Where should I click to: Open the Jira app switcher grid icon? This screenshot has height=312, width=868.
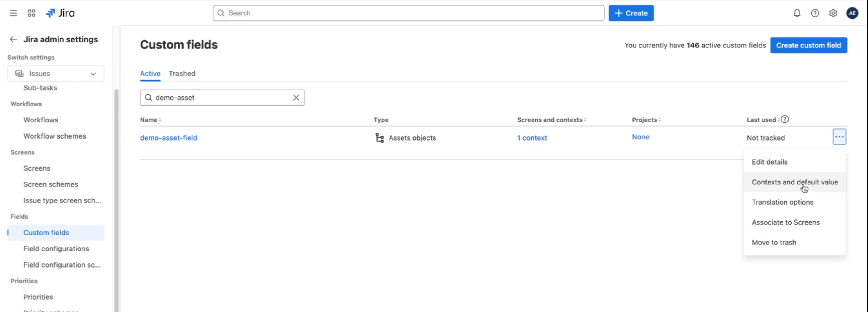point(31,13)
